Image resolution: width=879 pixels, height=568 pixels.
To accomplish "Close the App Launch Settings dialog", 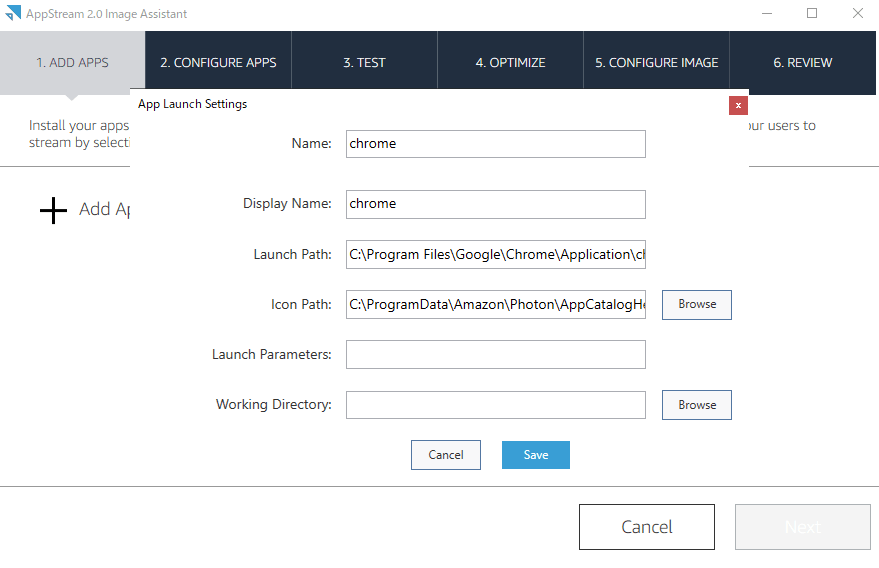I will coord(738,105).
